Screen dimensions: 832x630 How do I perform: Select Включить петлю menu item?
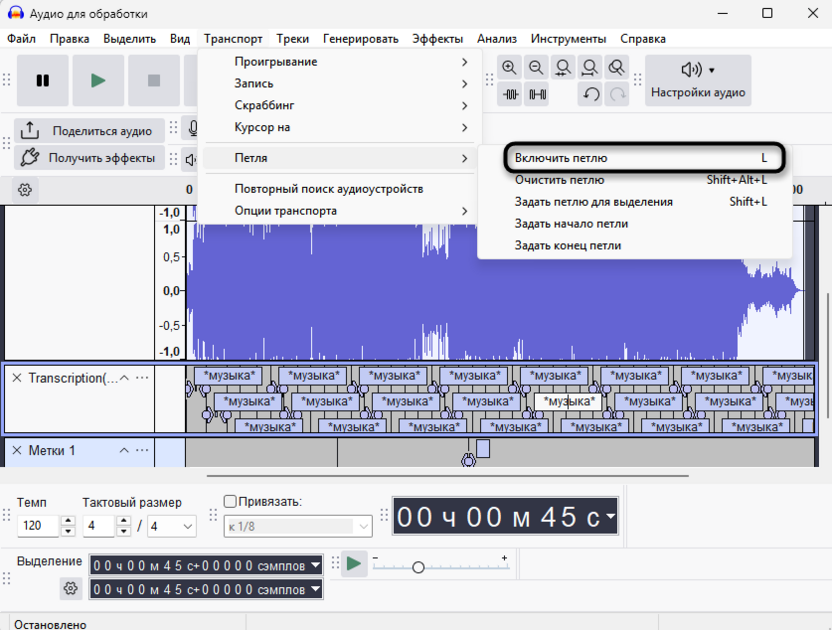tap(643, 158)
